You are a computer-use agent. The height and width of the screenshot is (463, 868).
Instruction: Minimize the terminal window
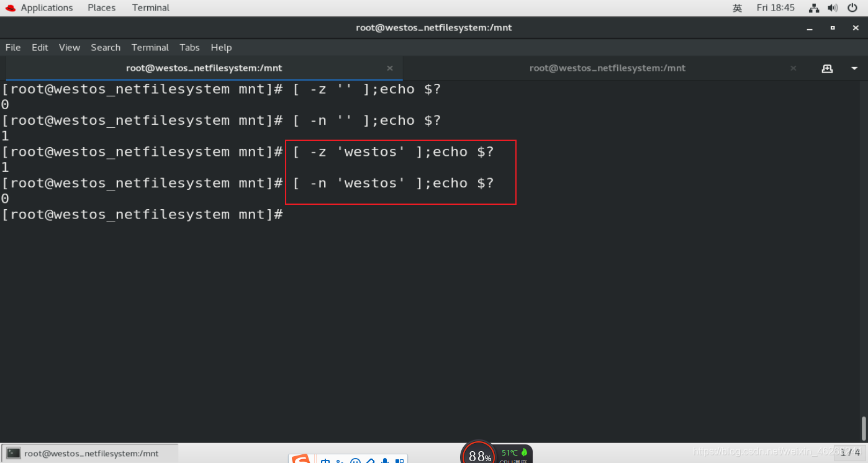point(810,28)
